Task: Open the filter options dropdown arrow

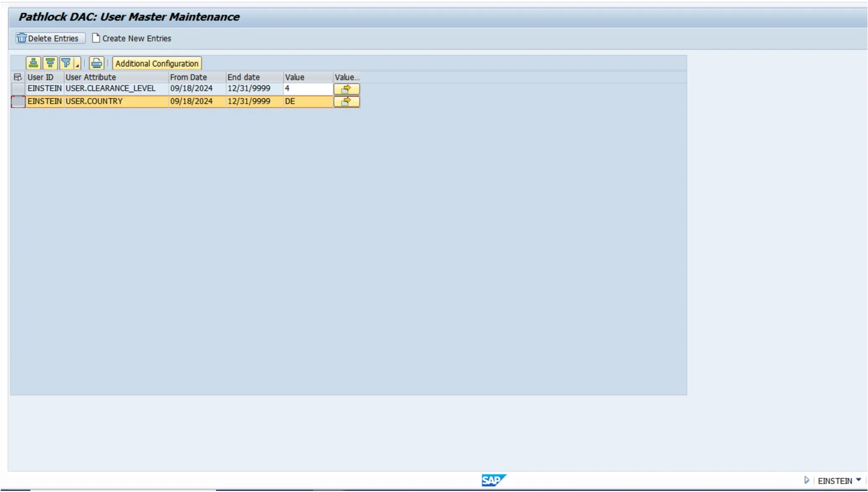Action: point(77,63)
